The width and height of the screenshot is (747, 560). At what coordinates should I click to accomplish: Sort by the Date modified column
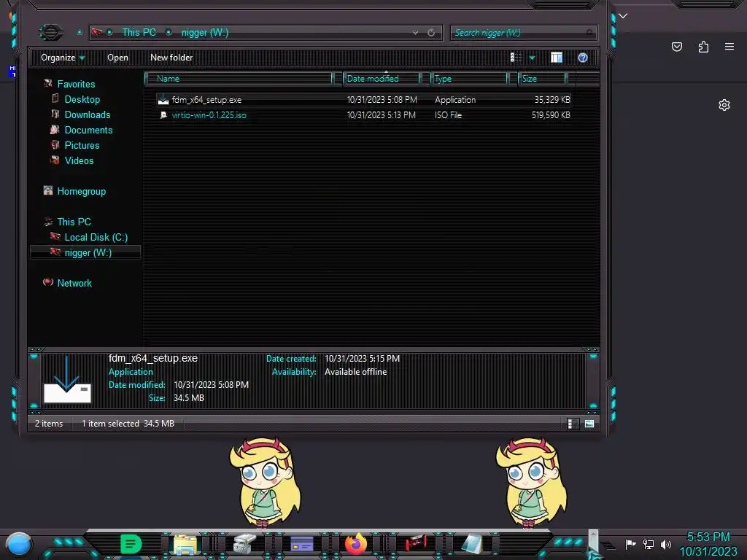(382, 79)
